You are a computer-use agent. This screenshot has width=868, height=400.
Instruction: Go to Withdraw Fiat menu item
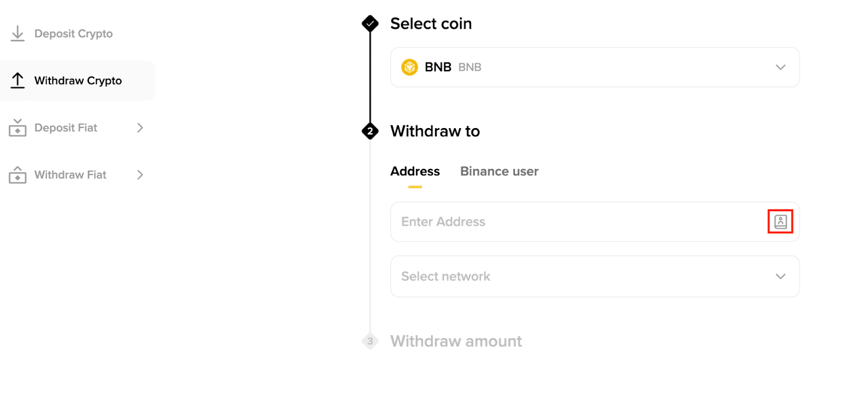70,175
